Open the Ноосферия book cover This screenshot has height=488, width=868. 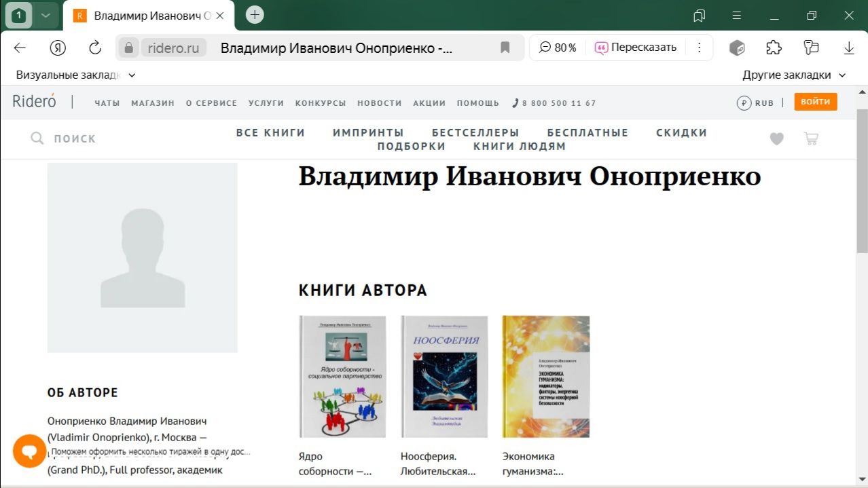pyautogui.click(x=444, y=376)
